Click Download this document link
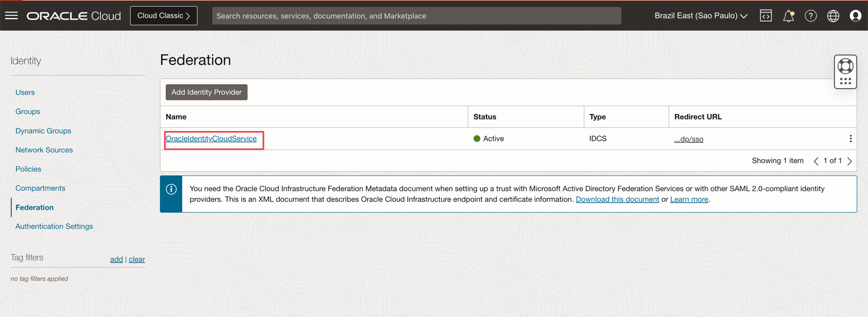The width and height of the screenshot is (868, 317). click(x=617, y=199)
